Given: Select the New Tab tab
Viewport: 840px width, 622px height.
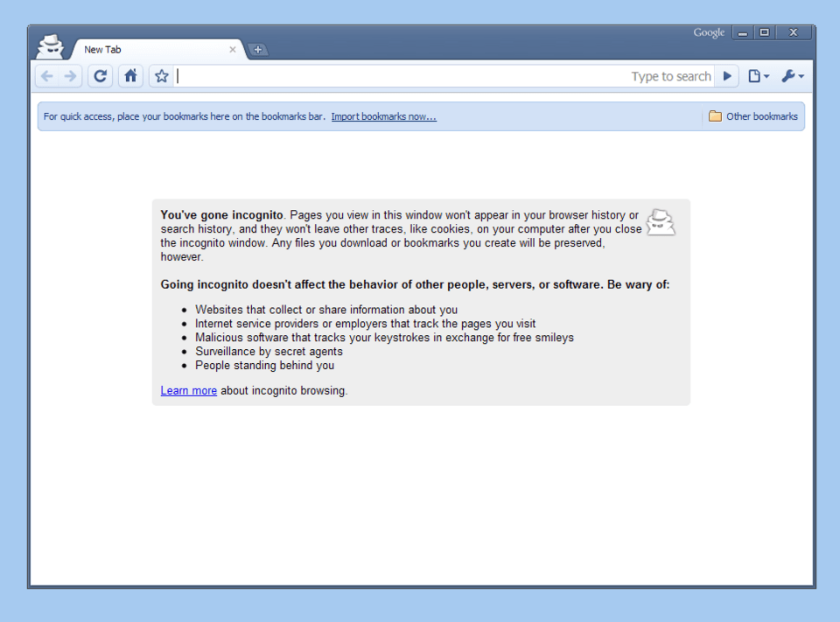Looking at the screenshot, I should [149, 50].
